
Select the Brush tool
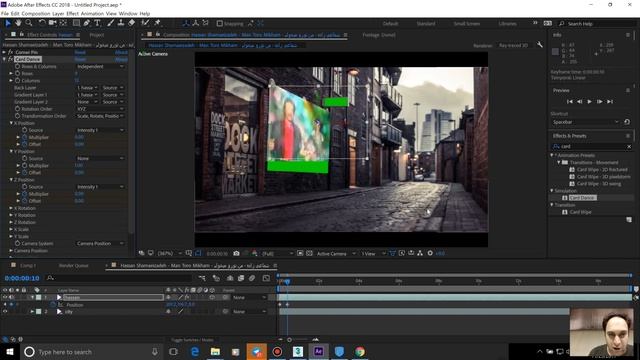coord(111,23)
